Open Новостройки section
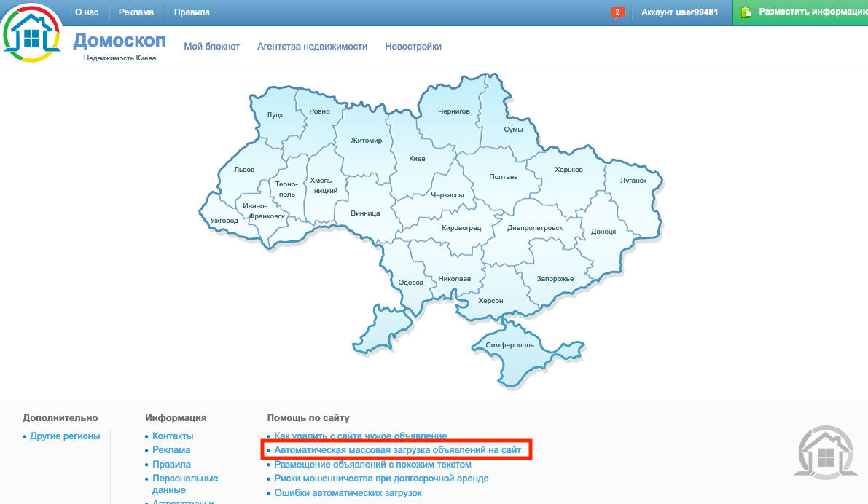Image resolution: width=868 pixels, height=504 pixels. click(413, 47)
